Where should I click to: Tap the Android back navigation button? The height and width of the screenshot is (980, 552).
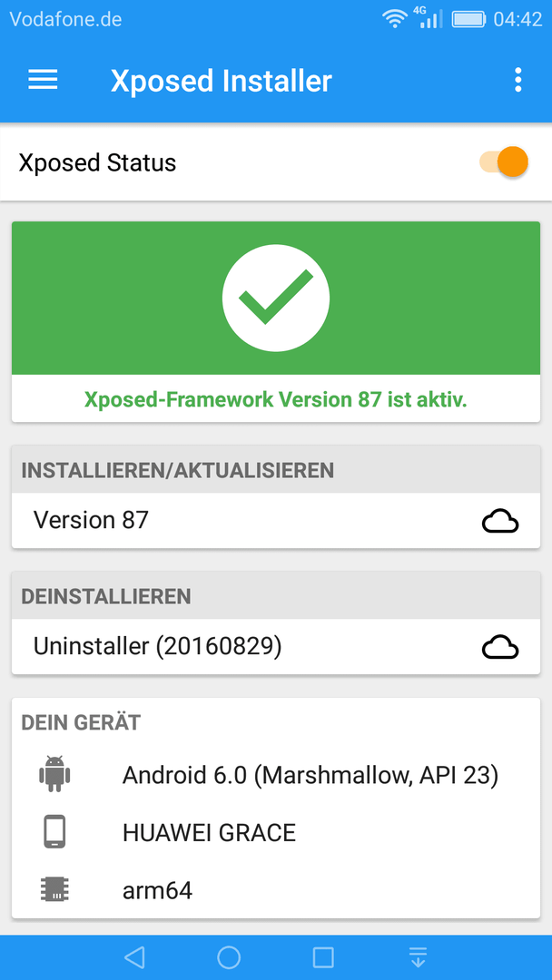coord(134,957)
